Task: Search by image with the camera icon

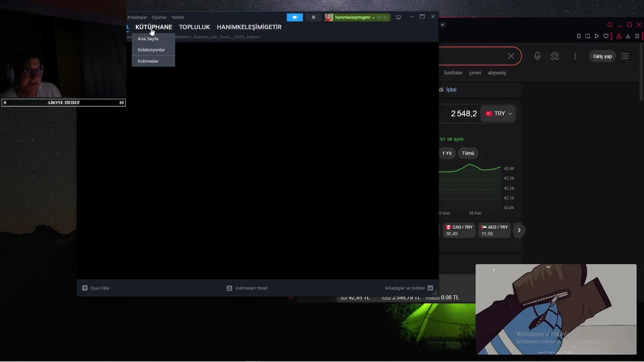Action: [x=555, y=56]
